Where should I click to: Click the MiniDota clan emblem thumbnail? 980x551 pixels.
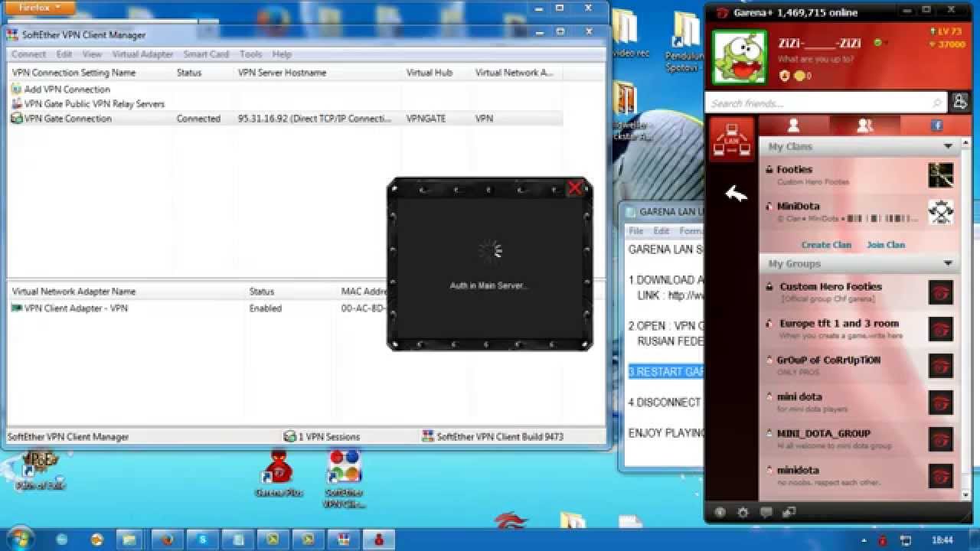coord(941,211)
